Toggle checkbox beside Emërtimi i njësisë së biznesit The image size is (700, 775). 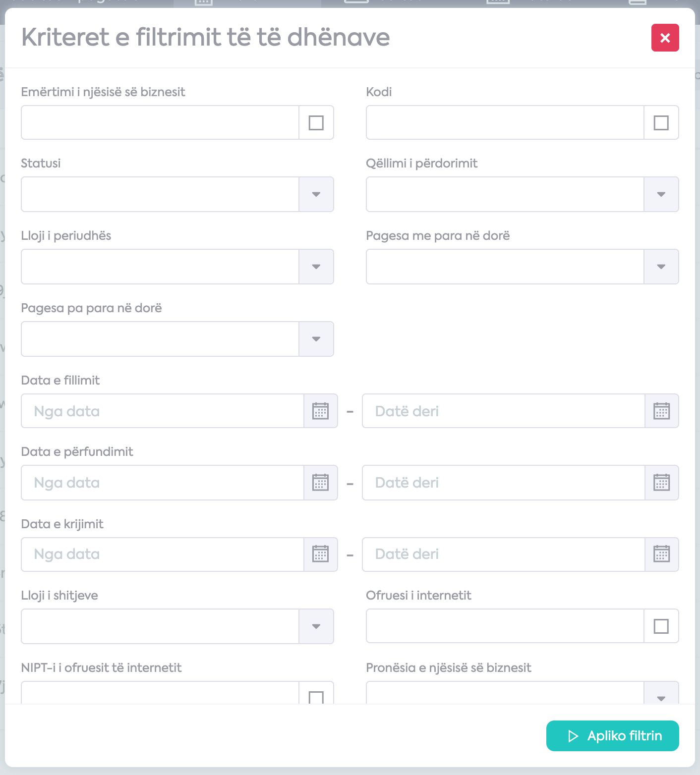(316, 122)
